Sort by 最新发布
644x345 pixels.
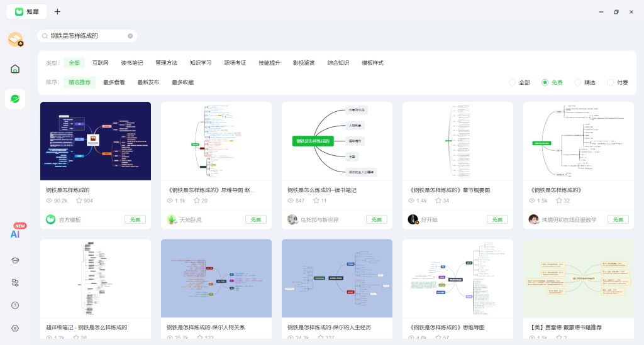(x=148, y=82)
